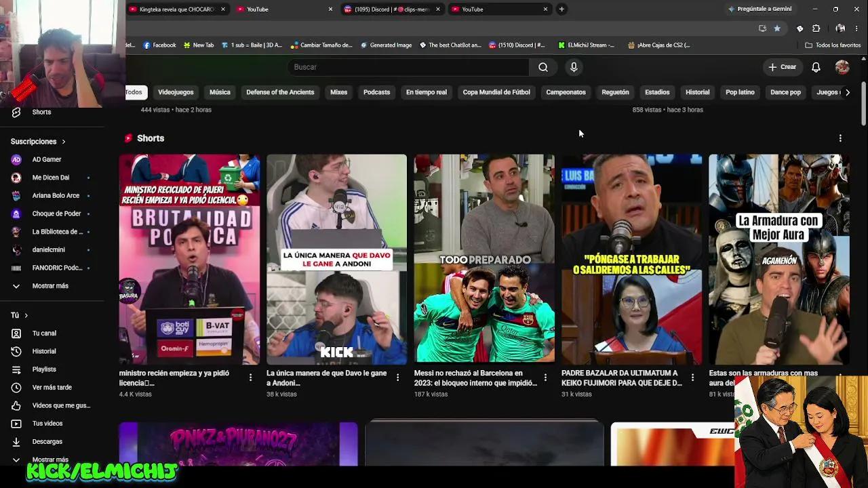Select the Historial filter chip
868x488 pixels.
click(x=697, y=92)
